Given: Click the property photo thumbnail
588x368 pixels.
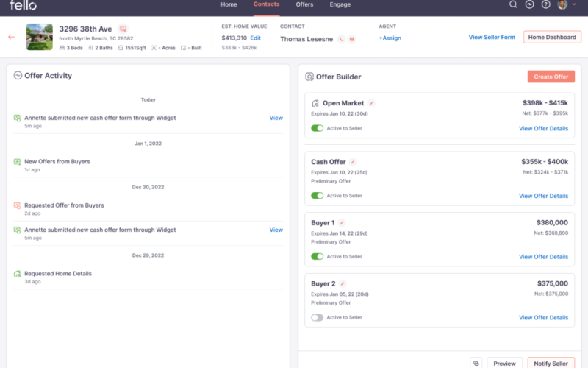Looking at the screenshot, I should [40, 37].
